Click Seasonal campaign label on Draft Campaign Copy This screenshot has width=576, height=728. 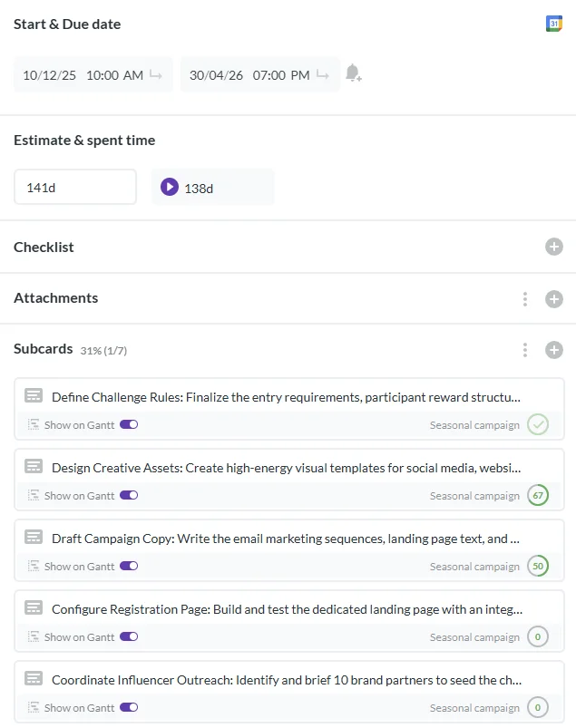[x=474, y=567]
